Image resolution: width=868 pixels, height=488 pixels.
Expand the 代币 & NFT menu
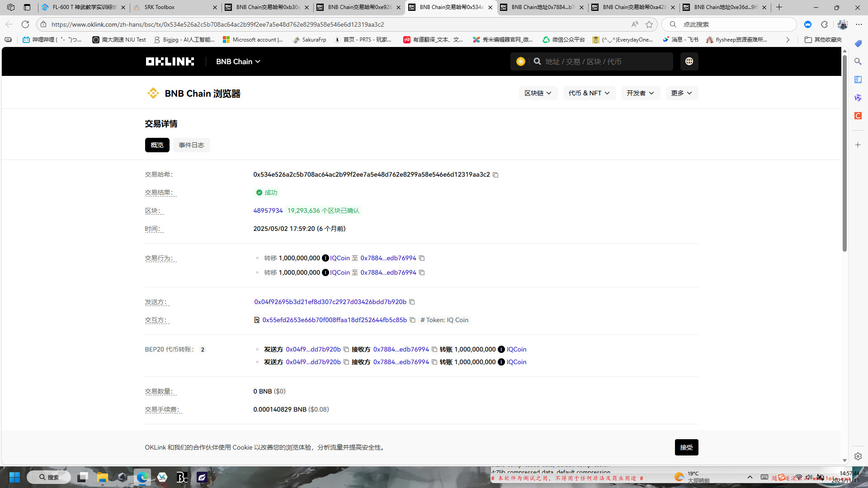[589, 93]
